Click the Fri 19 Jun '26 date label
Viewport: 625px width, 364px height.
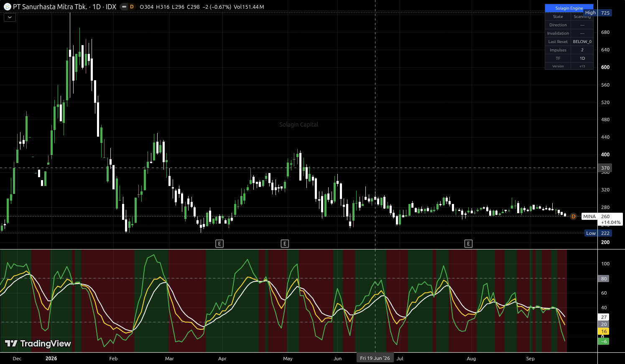[375, 358]
